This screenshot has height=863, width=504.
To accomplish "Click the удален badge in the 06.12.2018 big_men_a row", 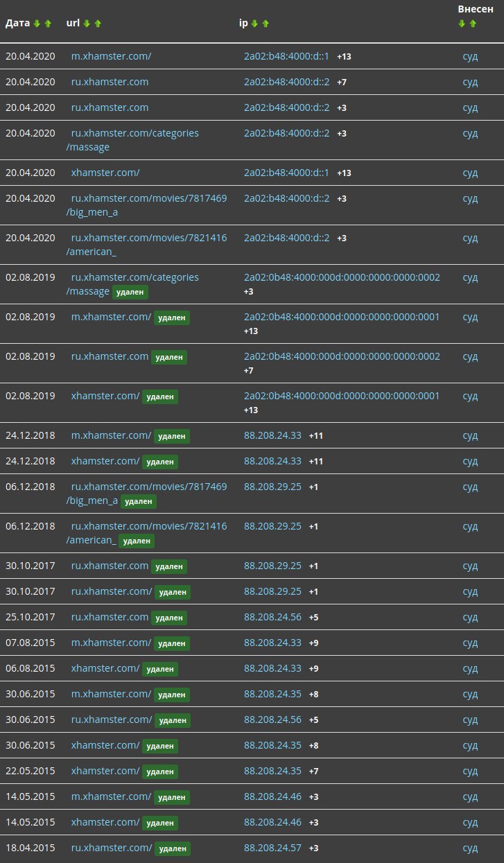I will click(139, 501).
